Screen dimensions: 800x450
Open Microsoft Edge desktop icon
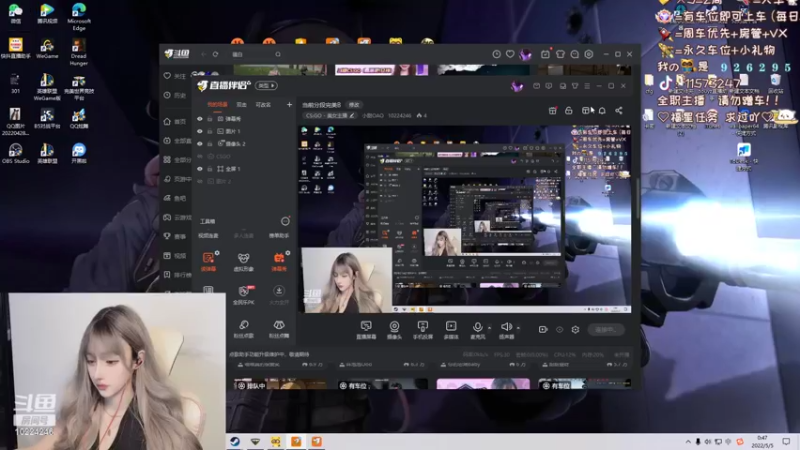[79, 17]
